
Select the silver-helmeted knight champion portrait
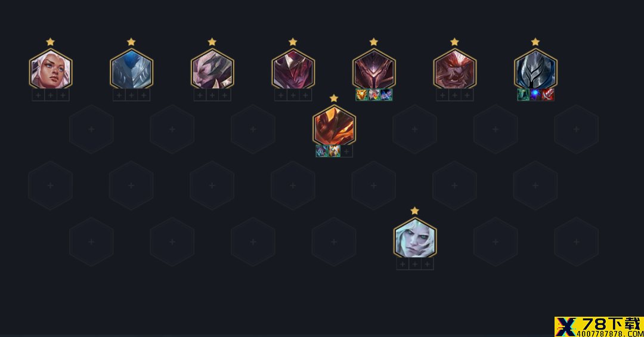[535, 69]
